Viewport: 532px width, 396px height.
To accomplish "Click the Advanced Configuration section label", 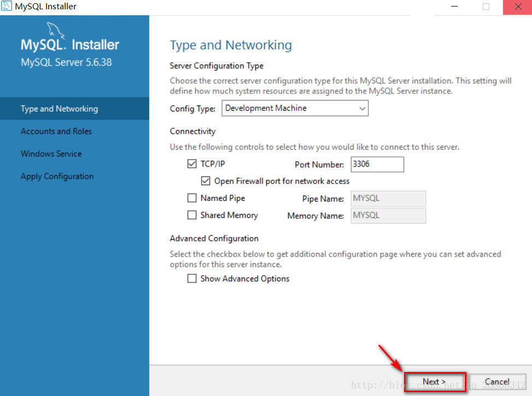I will pos(214,238).
